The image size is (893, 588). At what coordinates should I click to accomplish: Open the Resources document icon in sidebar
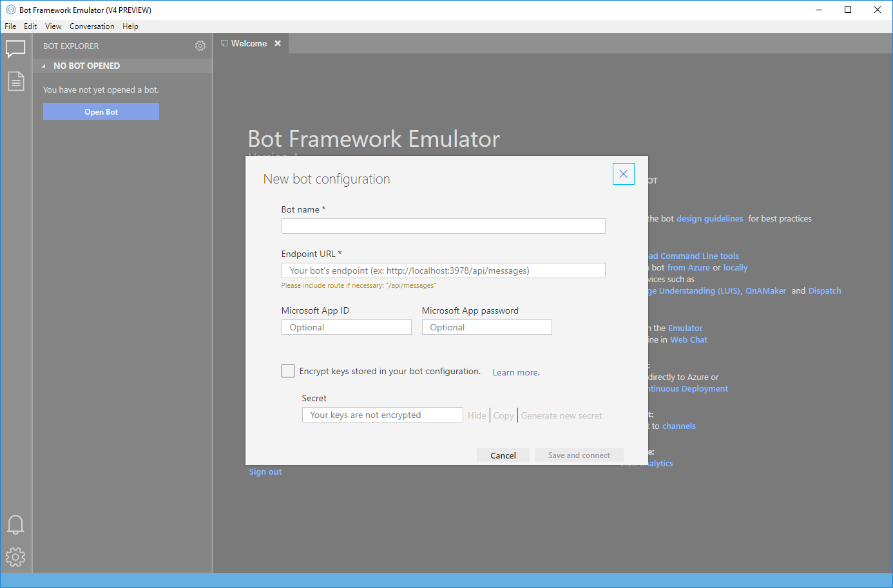click(x=15, y=81)
